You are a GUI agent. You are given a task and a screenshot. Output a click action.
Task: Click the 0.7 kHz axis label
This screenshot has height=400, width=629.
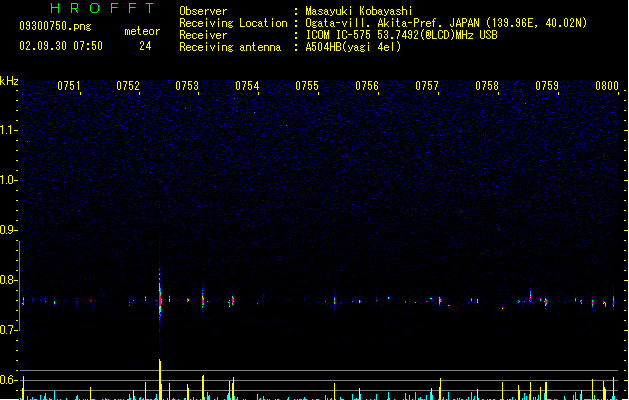click(8, 330)
